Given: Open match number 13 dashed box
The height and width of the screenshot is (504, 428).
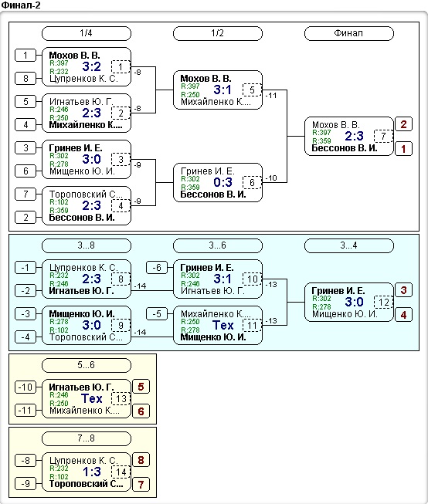Looking at the screenshot, I should pyautogui.click(x=121, y=398).
